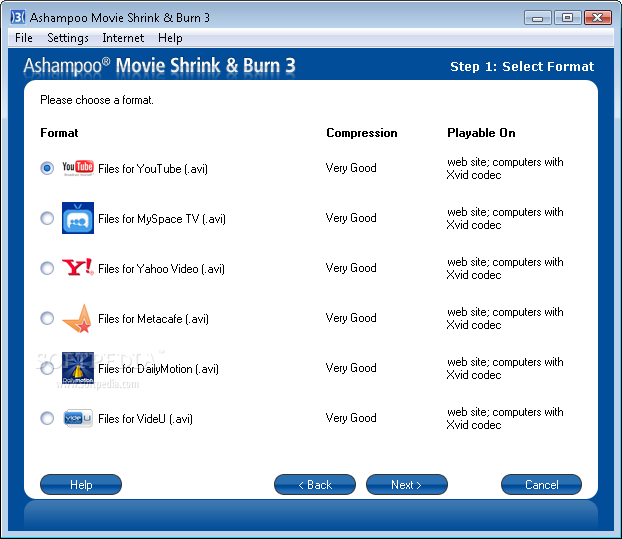Click the 'Format' column header
The width and height of the screenshot is (622, 539).
click(x=59, y=133)
